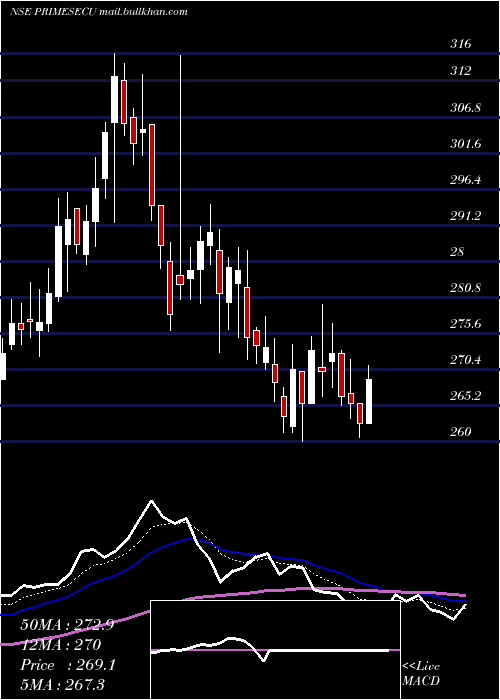
Task: Click the Live MACD label
Action: [x=421, y=673]
